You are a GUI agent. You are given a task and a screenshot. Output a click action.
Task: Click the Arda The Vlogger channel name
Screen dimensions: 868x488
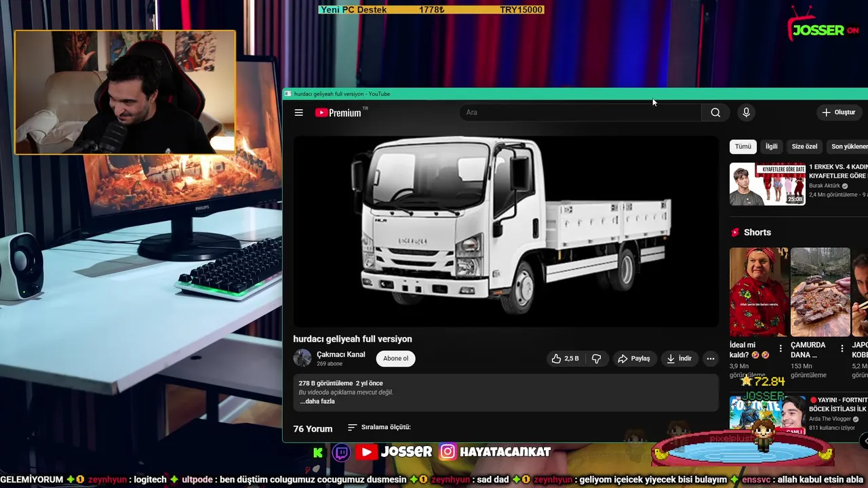831,419
